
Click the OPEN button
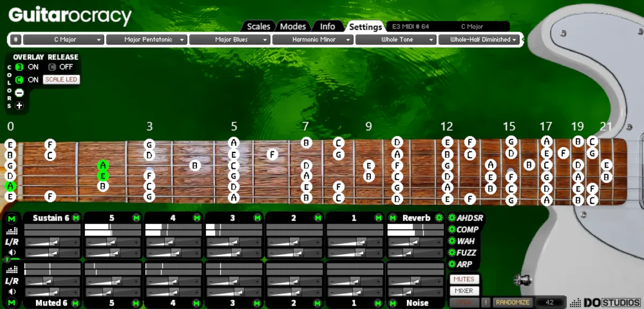464,303
